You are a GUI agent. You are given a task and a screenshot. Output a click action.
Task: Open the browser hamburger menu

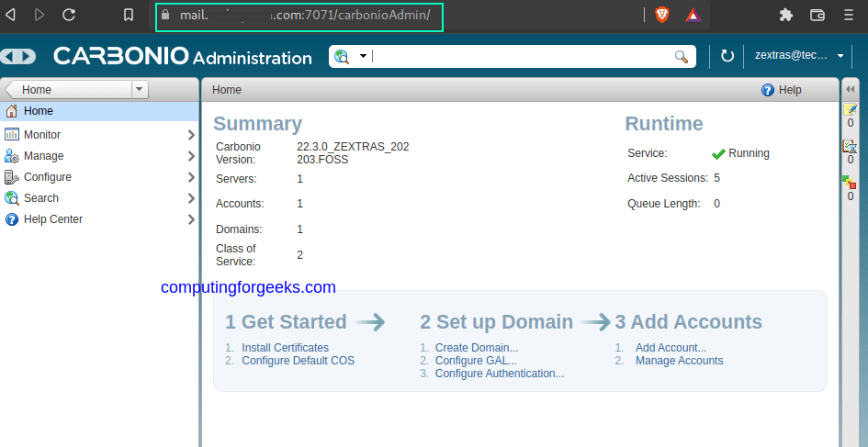(x=848, y=15)
